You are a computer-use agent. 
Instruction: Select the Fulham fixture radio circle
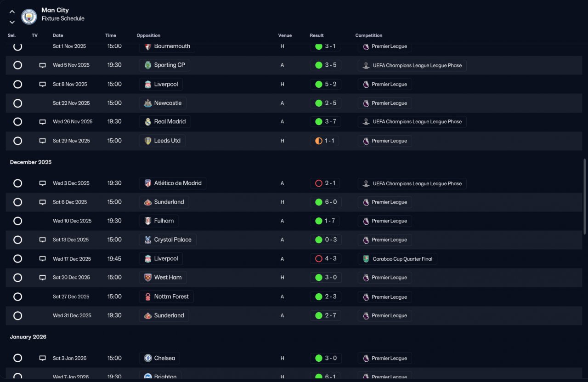tap(17, 221)
